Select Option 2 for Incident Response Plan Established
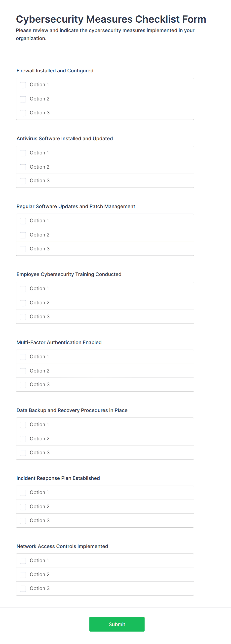The width and height of the screenshot is (231, 644). click(23, 507)
